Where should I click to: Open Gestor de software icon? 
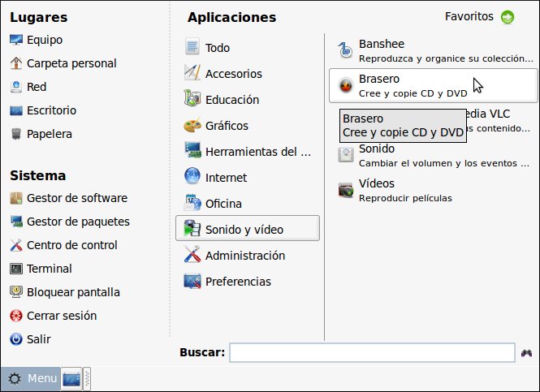pos(16,198)
